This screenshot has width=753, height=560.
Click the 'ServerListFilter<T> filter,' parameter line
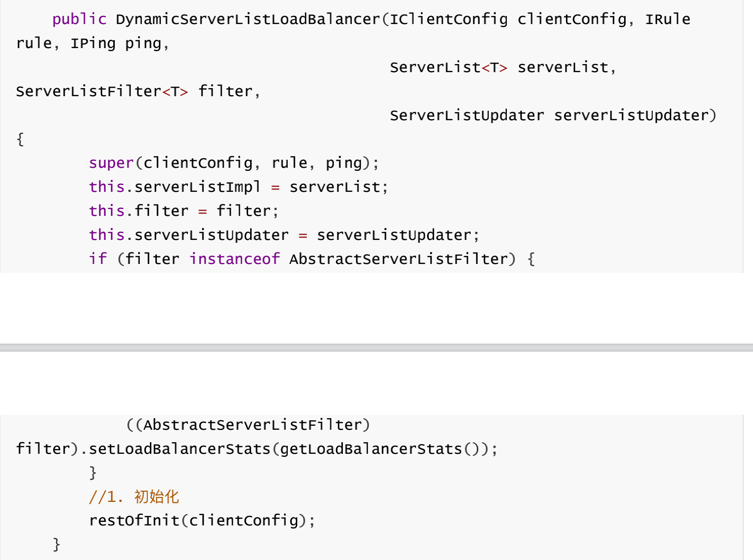pos(138,92)
